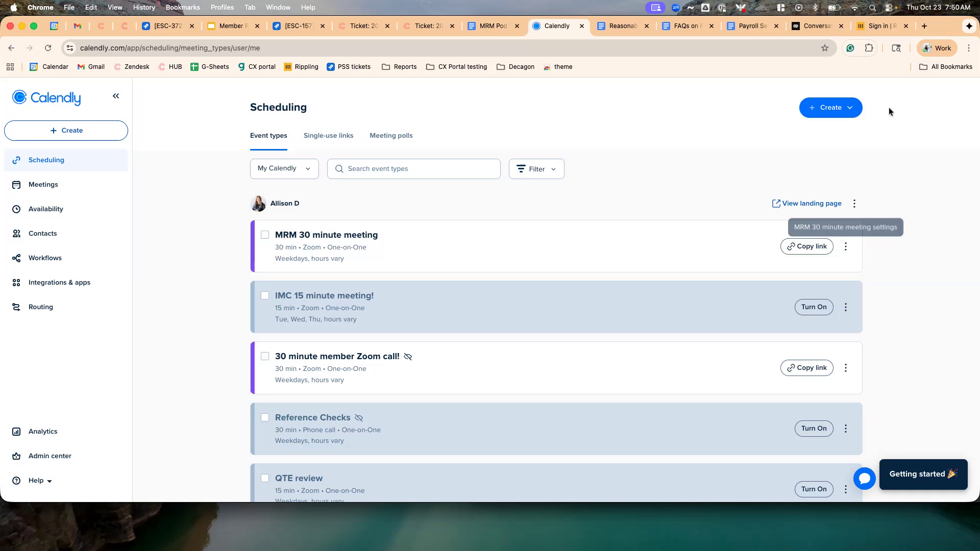
Task: Click the chat bubble support icon
Action: 864,479
